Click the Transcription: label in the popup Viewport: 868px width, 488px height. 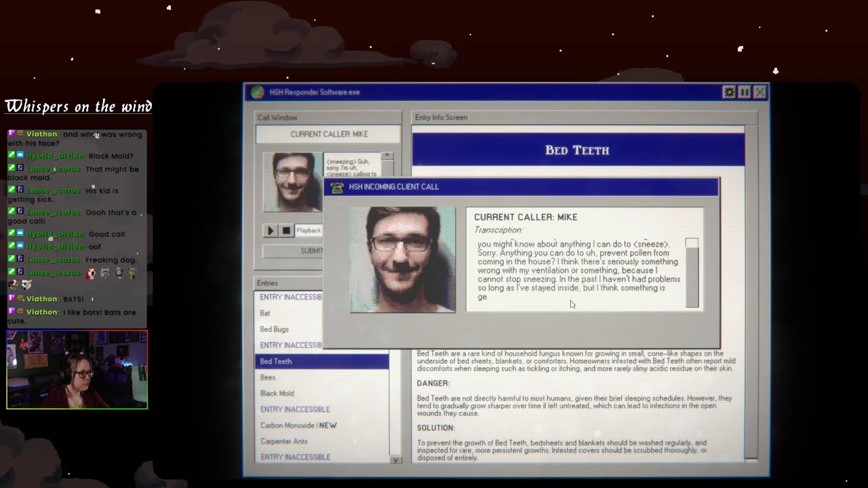click(498, 230)
